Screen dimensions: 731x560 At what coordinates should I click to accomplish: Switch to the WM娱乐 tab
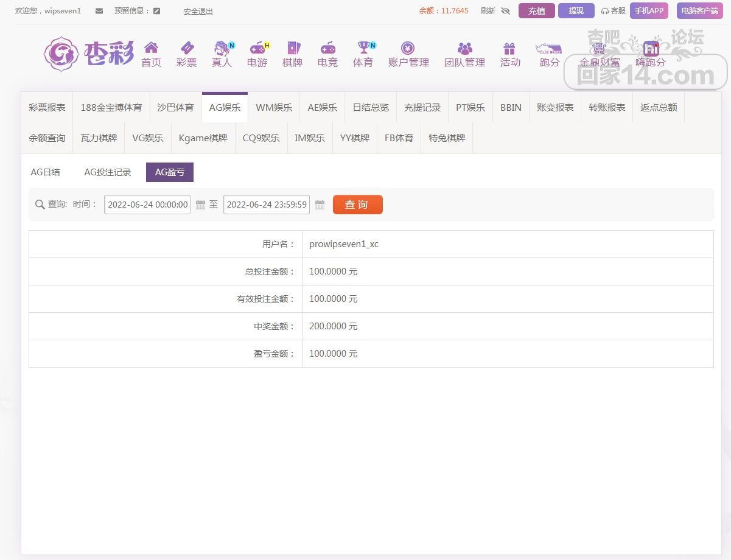274,108
